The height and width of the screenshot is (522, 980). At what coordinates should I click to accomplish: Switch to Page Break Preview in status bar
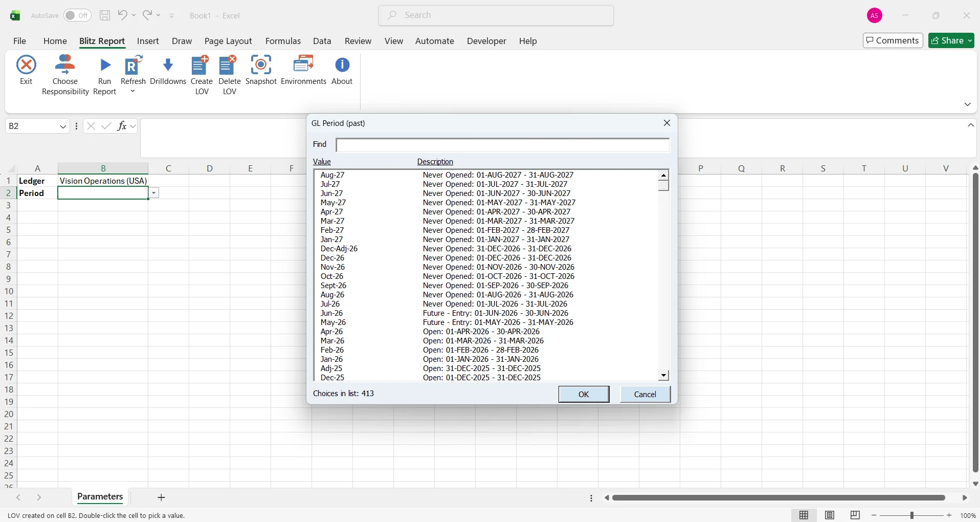[x=856, y=515]
